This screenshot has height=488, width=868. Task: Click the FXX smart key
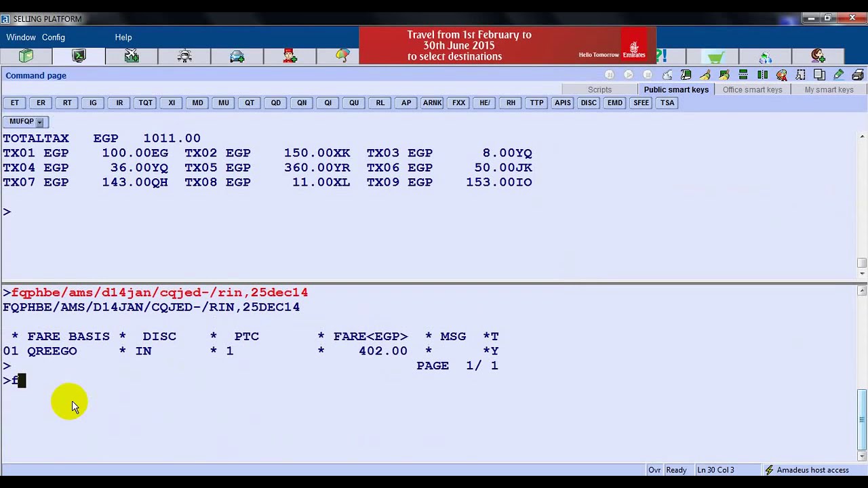458,103
